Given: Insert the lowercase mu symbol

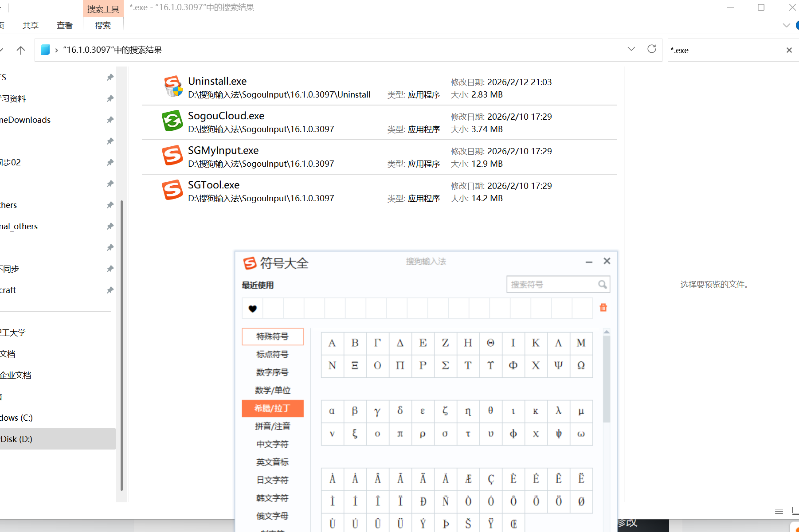Looking at the screenshot, I should tap(581, 411).
